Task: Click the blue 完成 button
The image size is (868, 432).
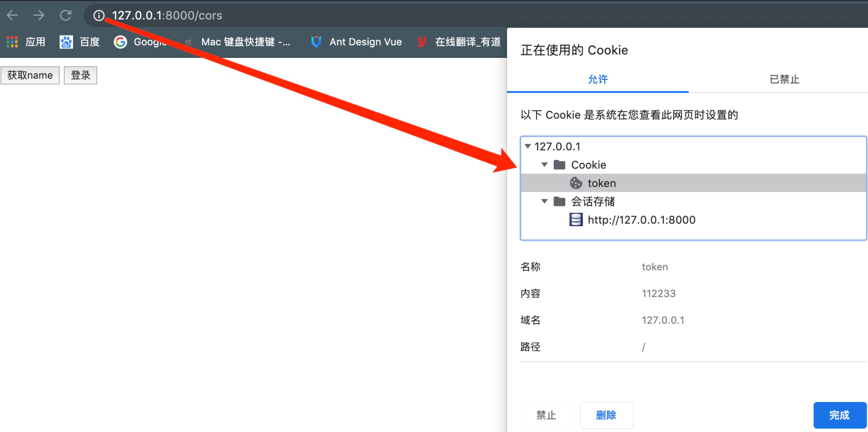Action: pyautogui.click(x=839, y=415)
